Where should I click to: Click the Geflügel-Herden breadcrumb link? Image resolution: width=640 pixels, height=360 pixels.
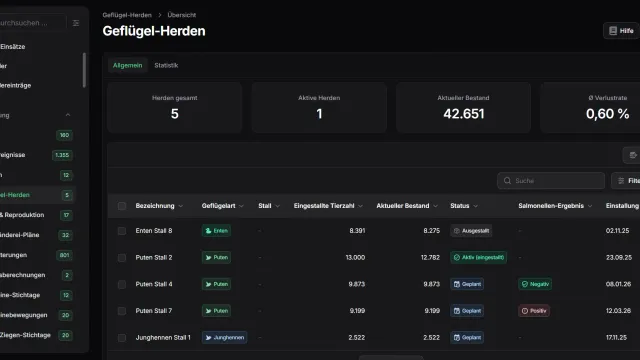[127, 15]
